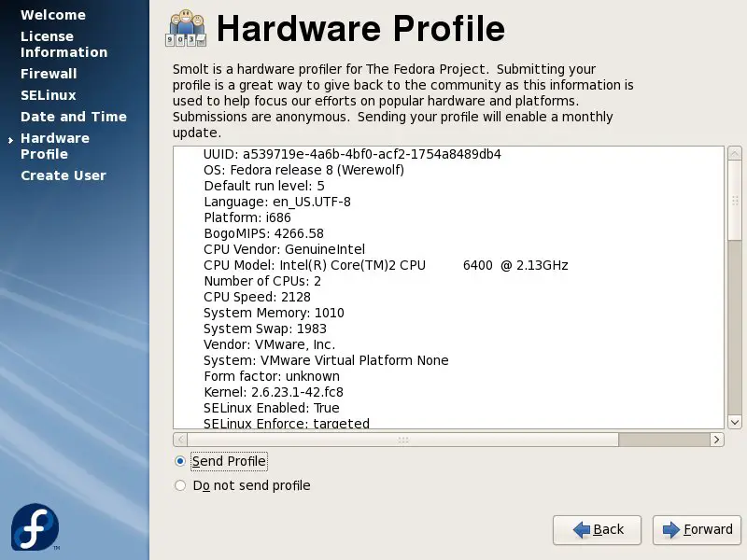747x560 pixels.
Task: Select the SELinux step in the sidebar
Action: point(49,95)
